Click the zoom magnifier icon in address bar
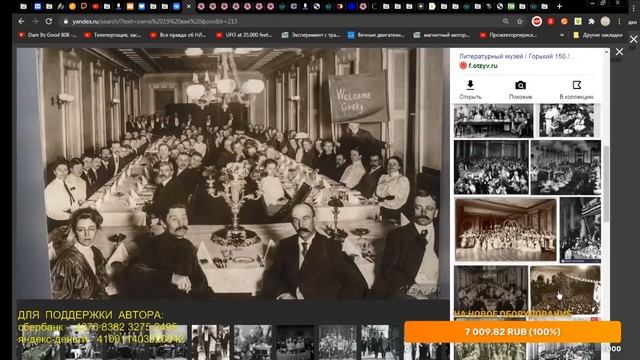The height and width of the screenshot is (360, 640). click(506, 21)
